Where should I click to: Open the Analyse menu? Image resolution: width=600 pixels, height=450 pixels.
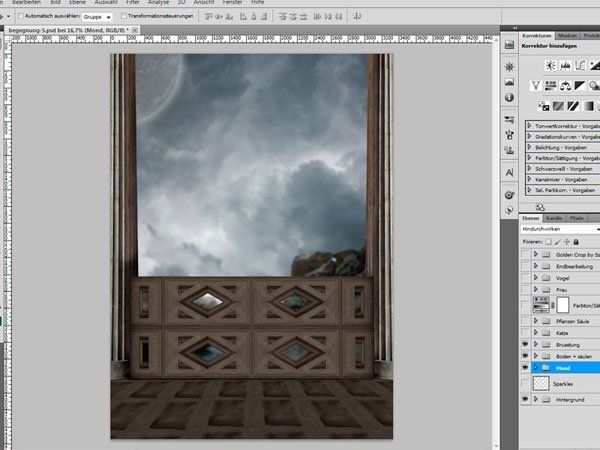158,2
